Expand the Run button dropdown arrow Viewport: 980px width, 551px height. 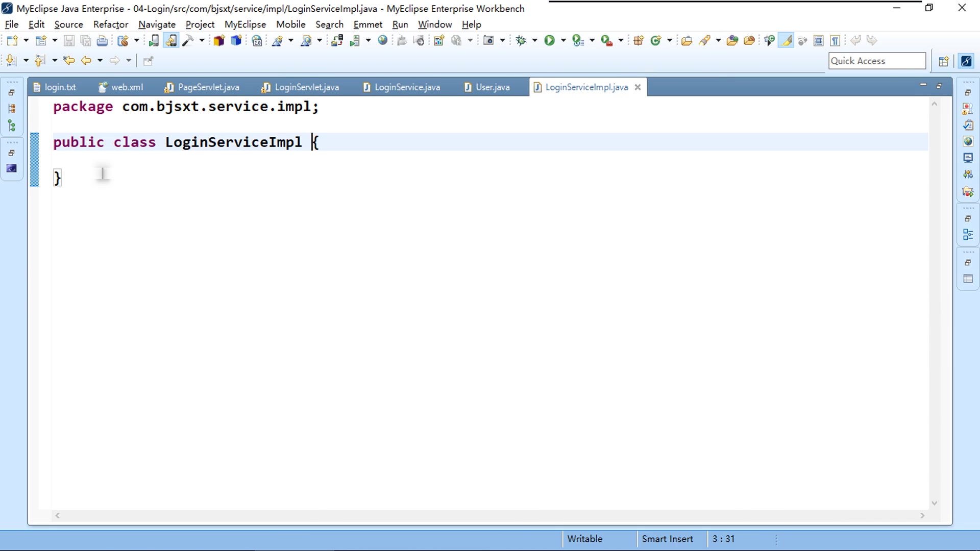563,41
